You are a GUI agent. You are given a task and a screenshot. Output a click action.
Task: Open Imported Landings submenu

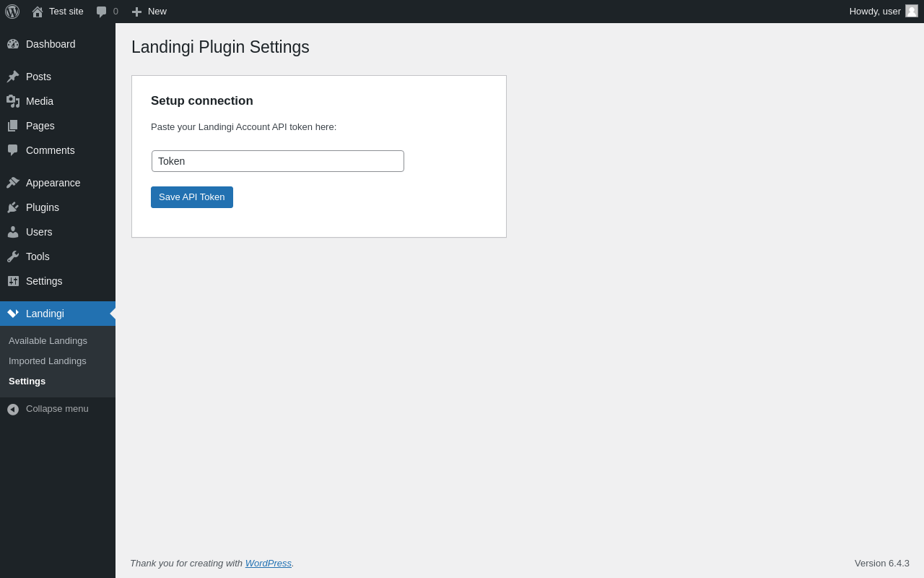click(48, 361)
